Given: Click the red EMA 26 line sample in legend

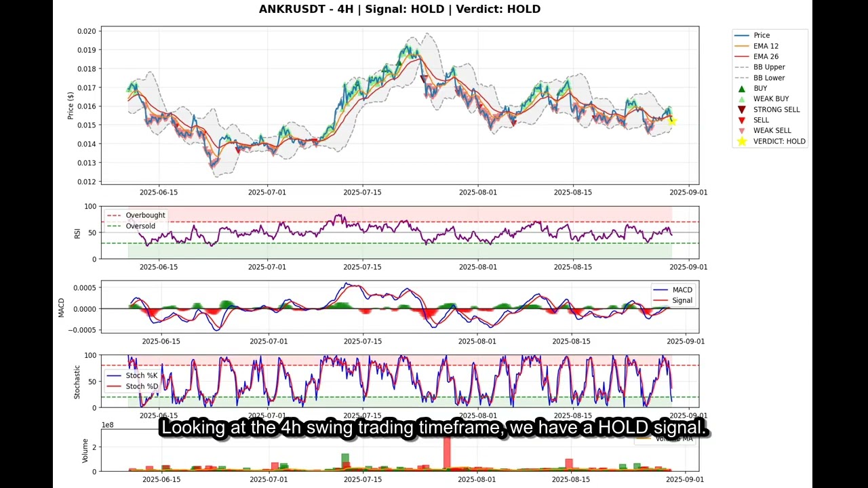Looking at the screenshot, I should click(742, 57).
